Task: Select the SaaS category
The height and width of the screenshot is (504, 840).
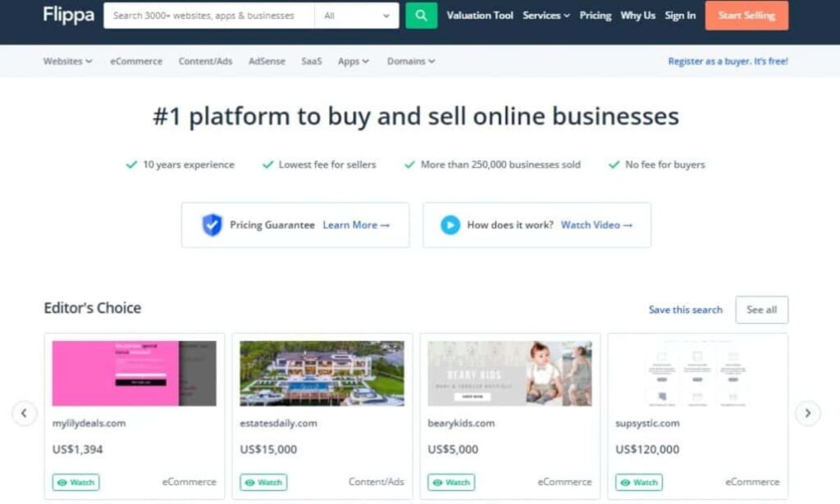Action: pos(311,61)
